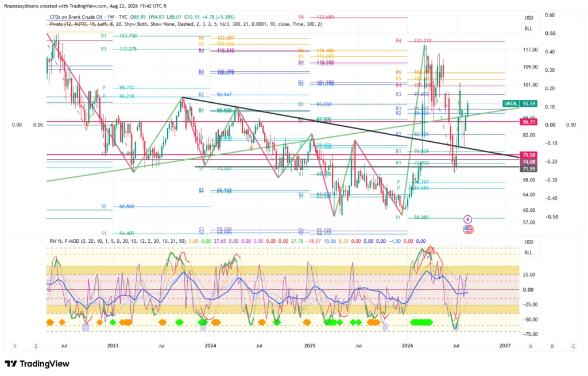Click the 27.65 purple indicator value

pyautogui.click(x=220, y=241)
